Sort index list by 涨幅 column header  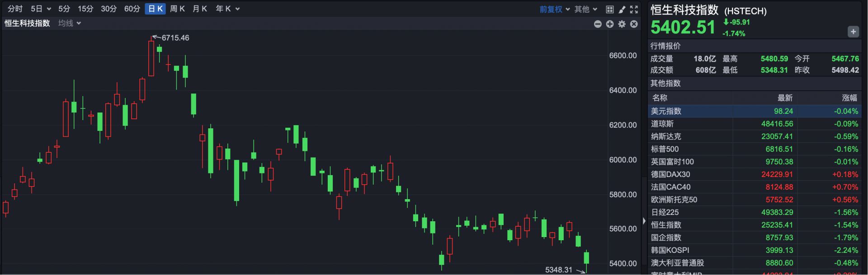pyautogui.click(x=849, y=98)
